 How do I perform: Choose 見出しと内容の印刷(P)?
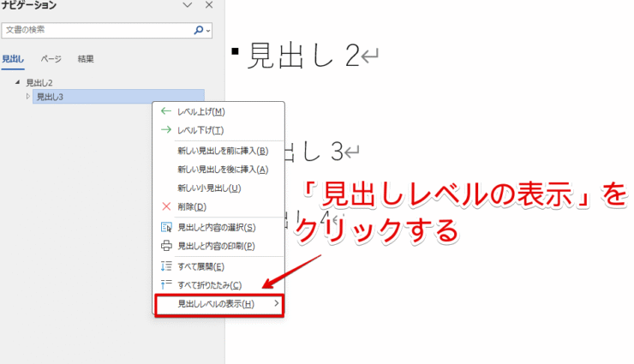coord(218,246)
